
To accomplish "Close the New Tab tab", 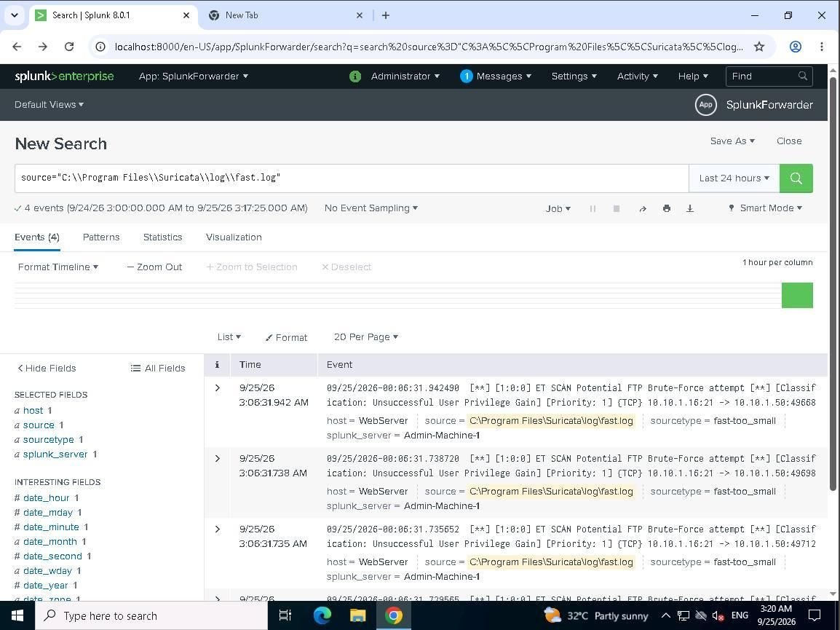I will point(360,15).
